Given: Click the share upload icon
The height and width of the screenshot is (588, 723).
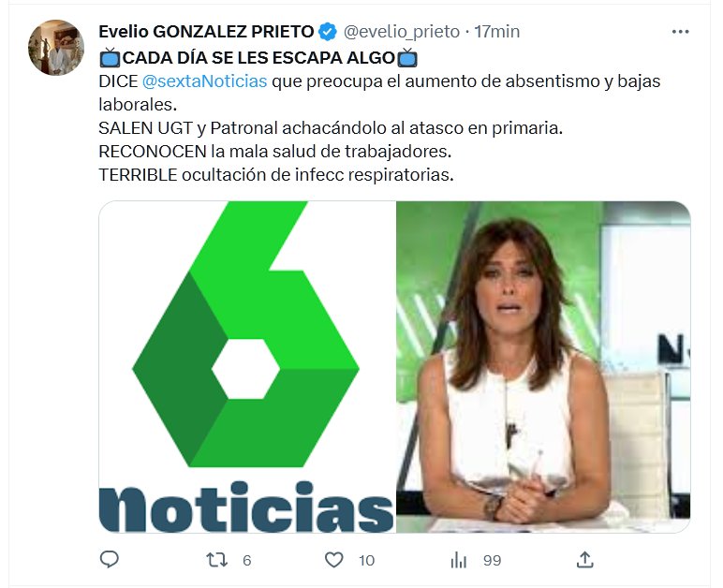Looking at the screenshot, I should click(584, 559).
